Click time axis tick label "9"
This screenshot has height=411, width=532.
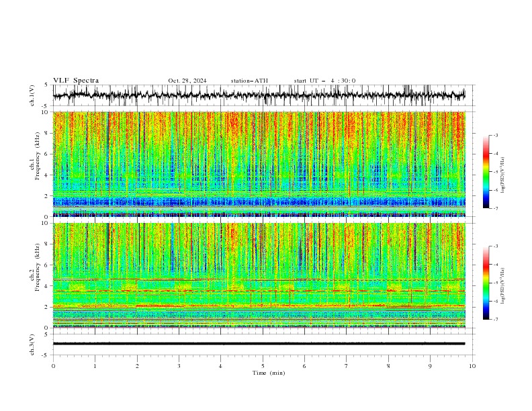pyautogui.click(x=430, y=366)
